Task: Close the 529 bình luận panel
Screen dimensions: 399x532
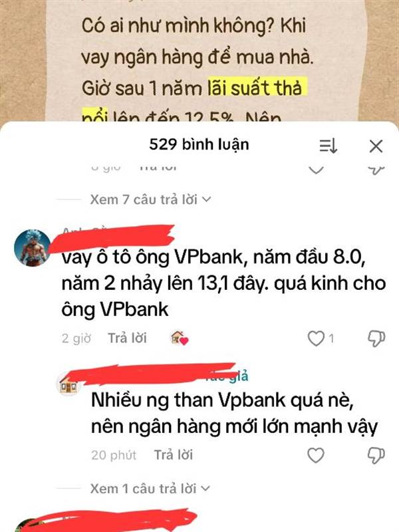Action: point(376,146)
